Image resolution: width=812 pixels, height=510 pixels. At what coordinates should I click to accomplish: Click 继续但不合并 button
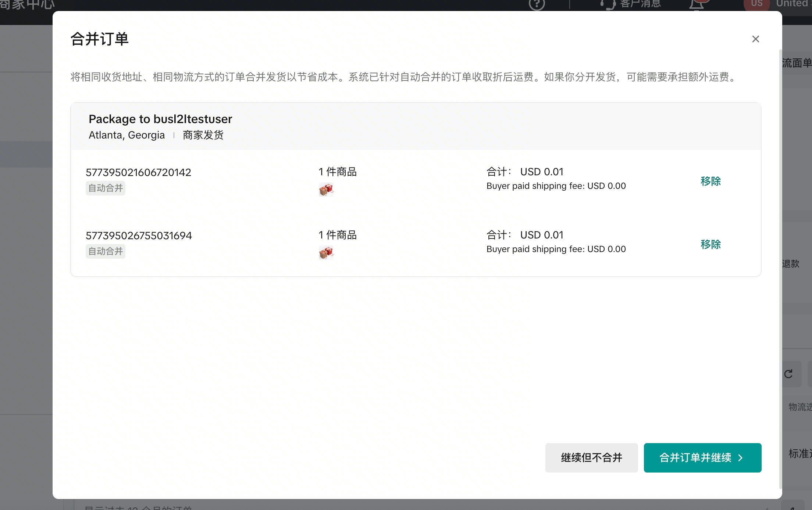tap(591, 457)
